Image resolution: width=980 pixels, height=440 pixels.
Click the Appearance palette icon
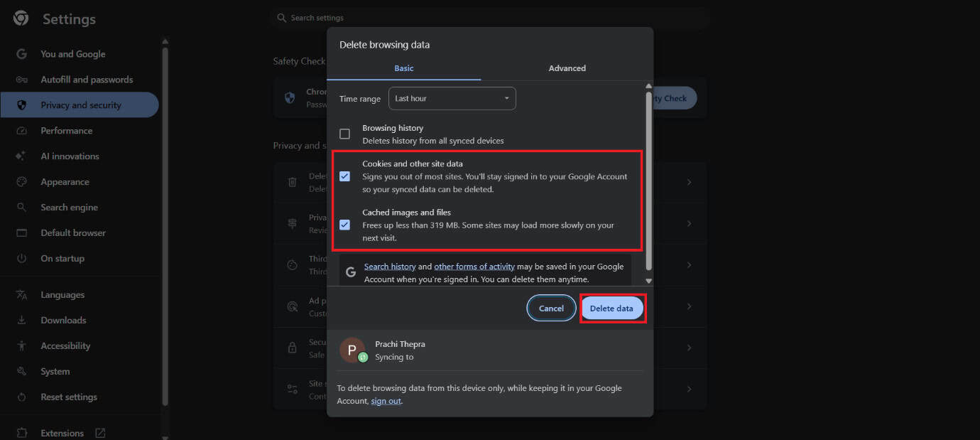(x=22, y=182)
